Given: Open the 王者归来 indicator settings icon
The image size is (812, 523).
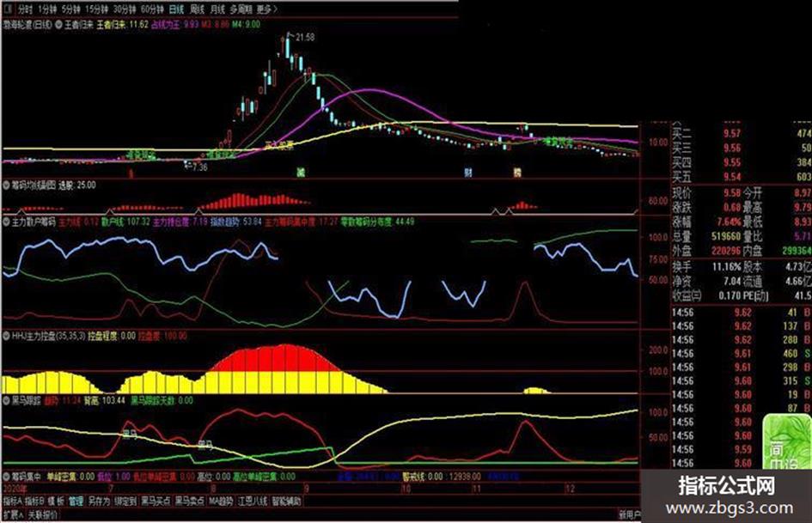Looking at the screenshot, I should pos(58,24).
